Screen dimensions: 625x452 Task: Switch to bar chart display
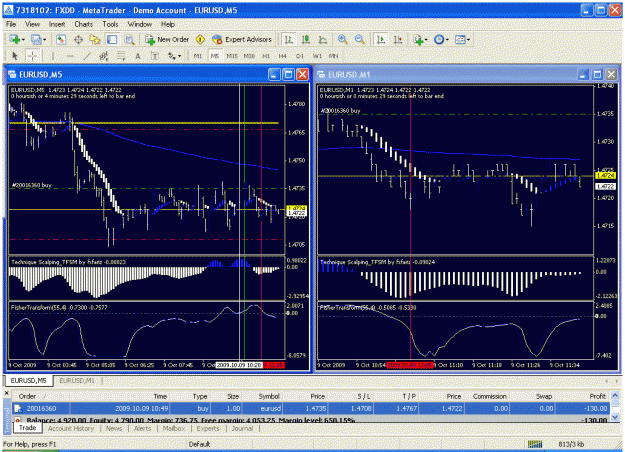(x=289, y=39)
